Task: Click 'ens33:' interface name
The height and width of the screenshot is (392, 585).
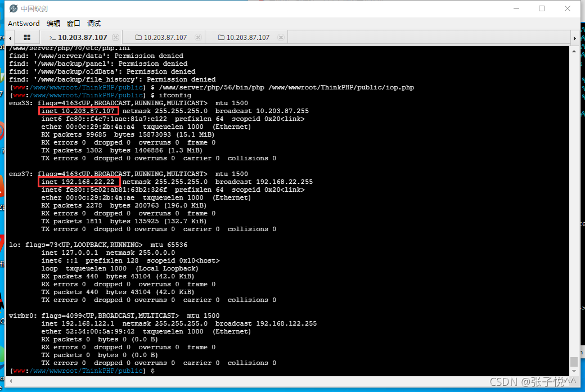Action: click(x=21, y=103)
